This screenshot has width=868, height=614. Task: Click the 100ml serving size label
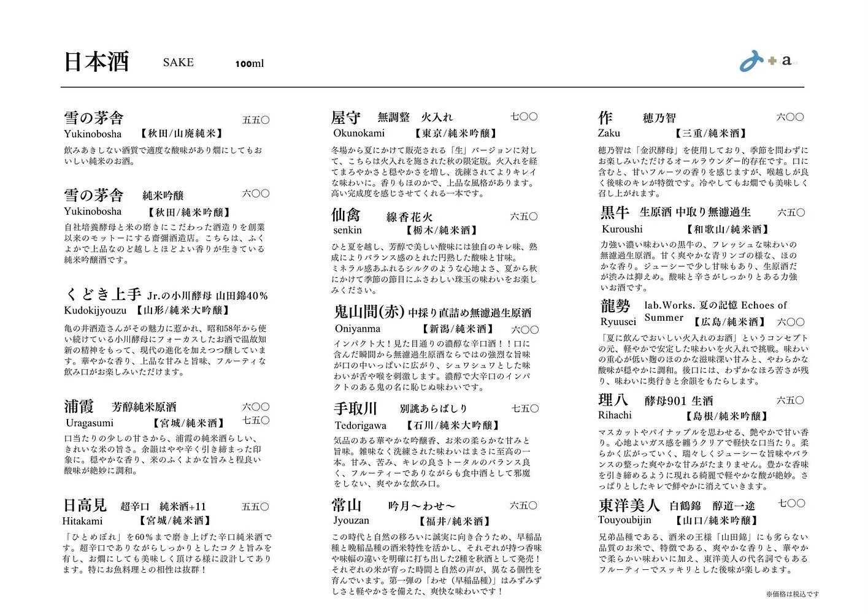coord(249,64)
